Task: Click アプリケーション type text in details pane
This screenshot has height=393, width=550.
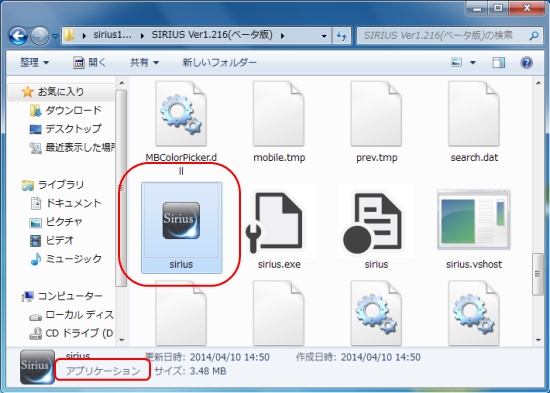Action: [103, 371]
